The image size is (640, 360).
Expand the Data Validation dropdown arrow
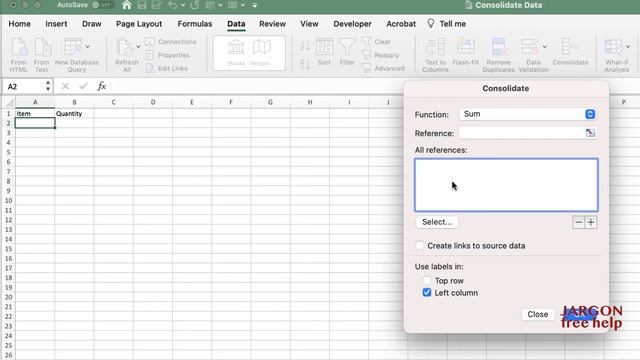[x=544, y=47]
